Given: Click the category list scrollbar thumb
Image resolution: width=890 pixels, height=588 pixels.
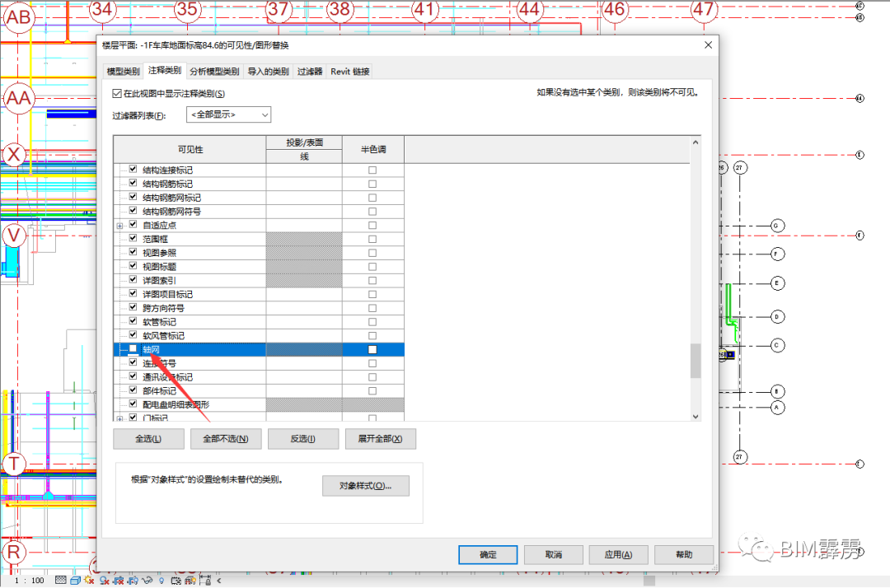Looking at the screenshot, I should [696, 361].
